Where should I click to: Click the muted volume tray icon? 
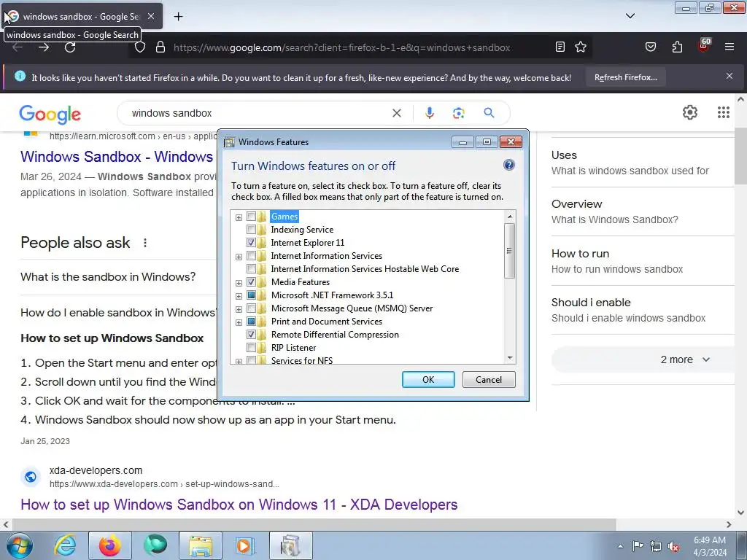click(673, 547)
